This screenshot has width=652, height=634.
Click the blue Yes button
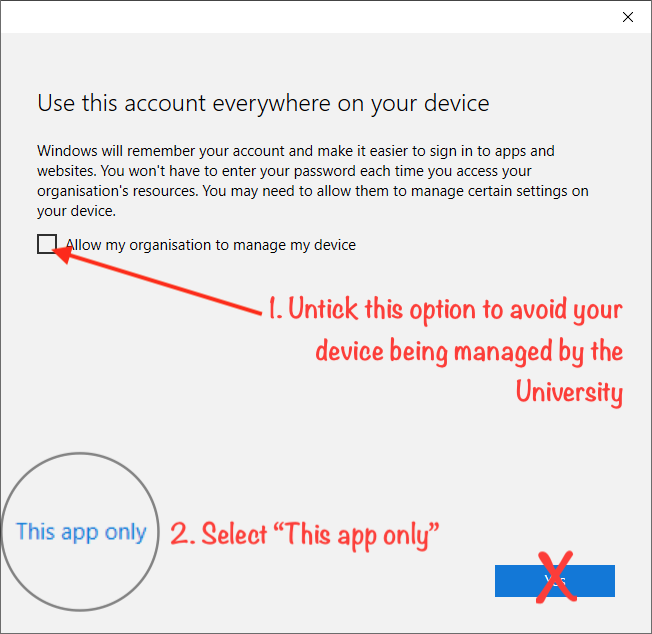(554, 580)
